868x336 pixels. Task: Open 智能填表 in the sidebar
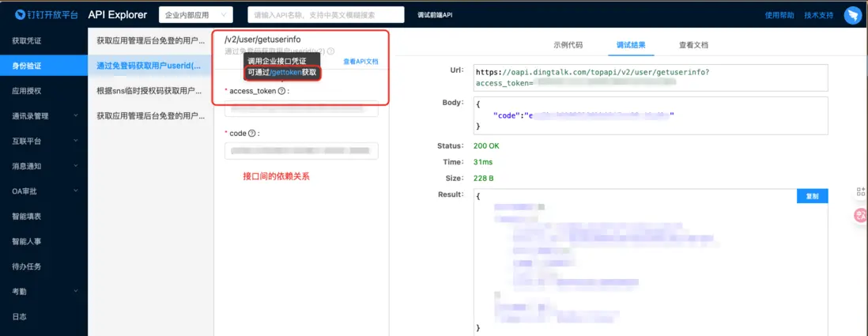point(43,216)
